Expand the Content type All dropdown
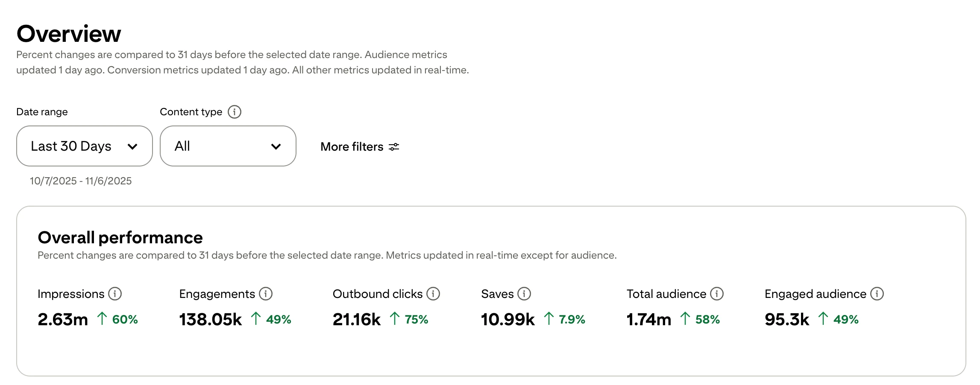 click(x=228, y=146)
